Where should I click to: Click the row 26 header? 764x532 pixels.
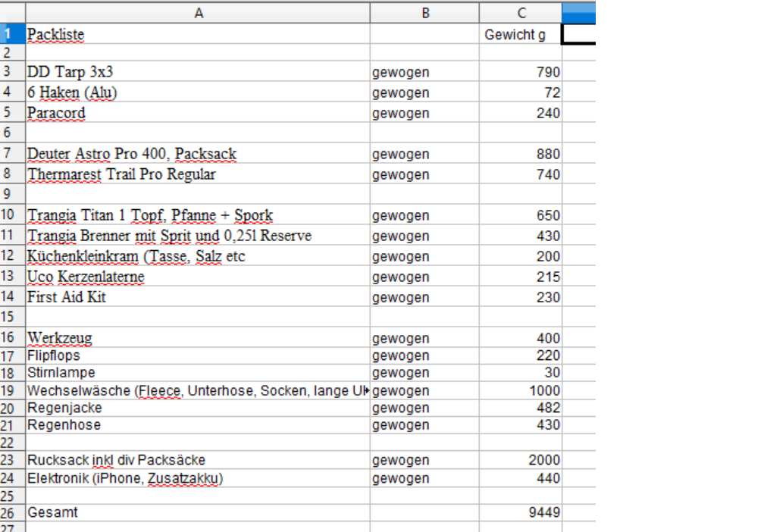point(10,512)
